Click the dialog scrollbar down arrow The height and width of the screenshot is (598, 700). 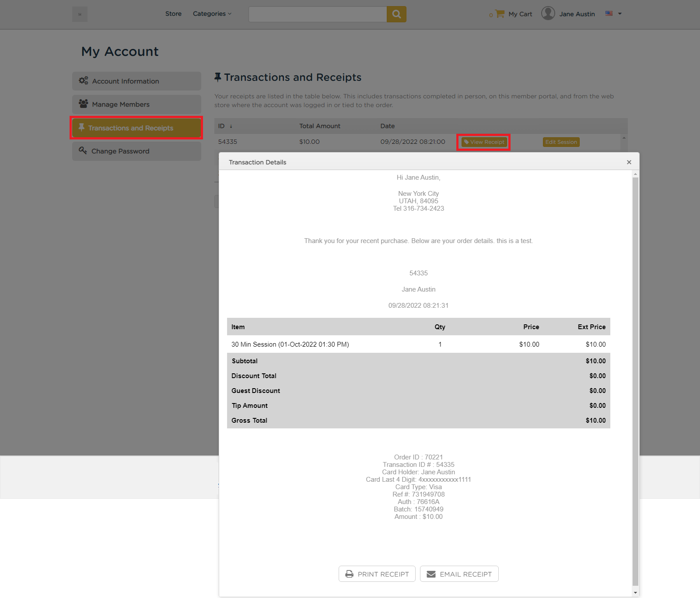pyautogui.click(x=635, y=593)
